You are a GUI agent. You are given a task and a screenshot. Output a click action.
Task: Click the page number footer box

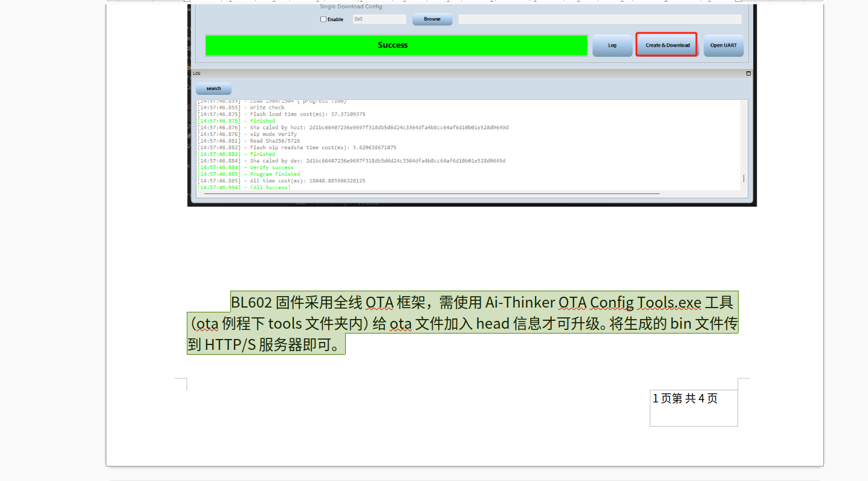tap(694, 408)
